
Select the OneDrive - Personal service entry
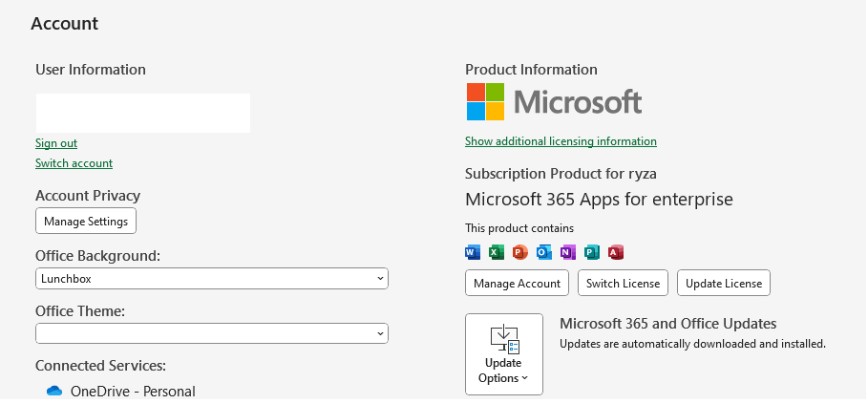[121, 392]
